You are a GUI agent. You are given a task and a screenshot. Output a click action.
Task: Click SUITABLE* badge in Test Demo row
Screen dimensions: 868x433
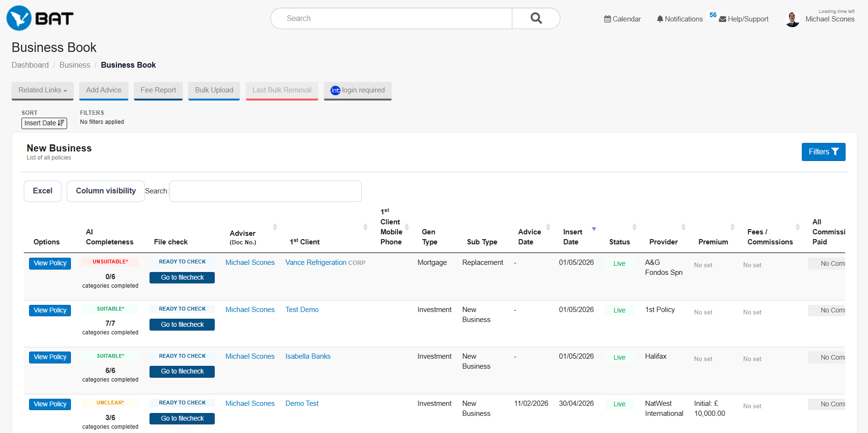tap(110, 309)
